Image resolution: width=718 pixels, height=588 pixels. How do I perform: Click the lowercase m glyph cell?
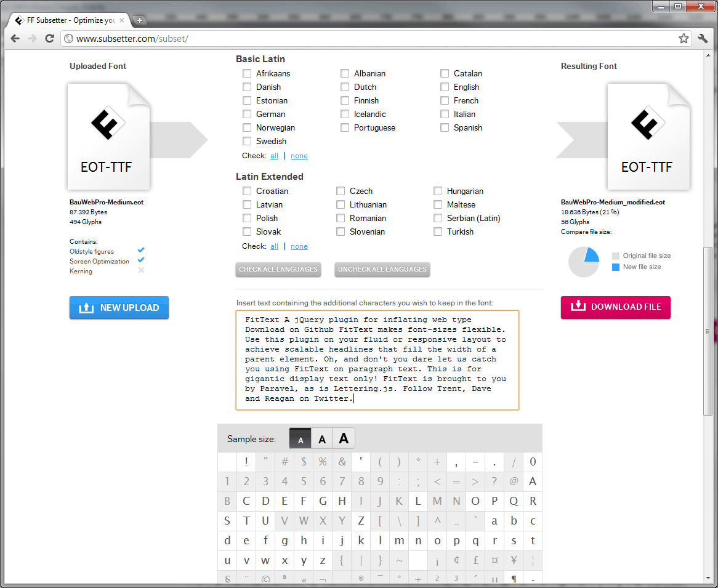tap(399, 541)
